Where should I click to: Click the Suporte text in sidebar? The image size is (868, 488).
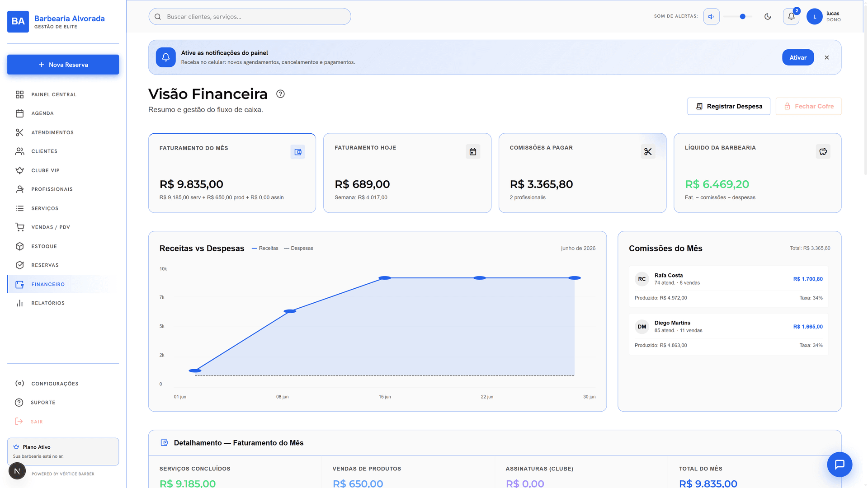43,403
